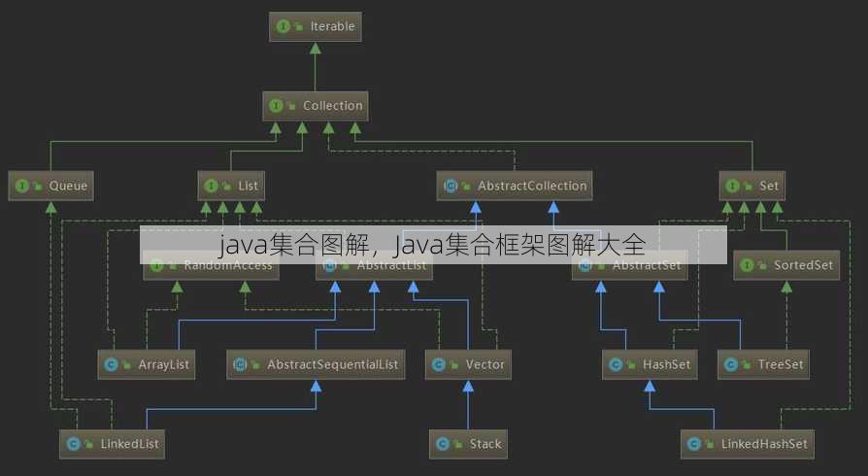Click the blue class icon on TreeSet
868x476 pixels.
[x=731, y=364]
